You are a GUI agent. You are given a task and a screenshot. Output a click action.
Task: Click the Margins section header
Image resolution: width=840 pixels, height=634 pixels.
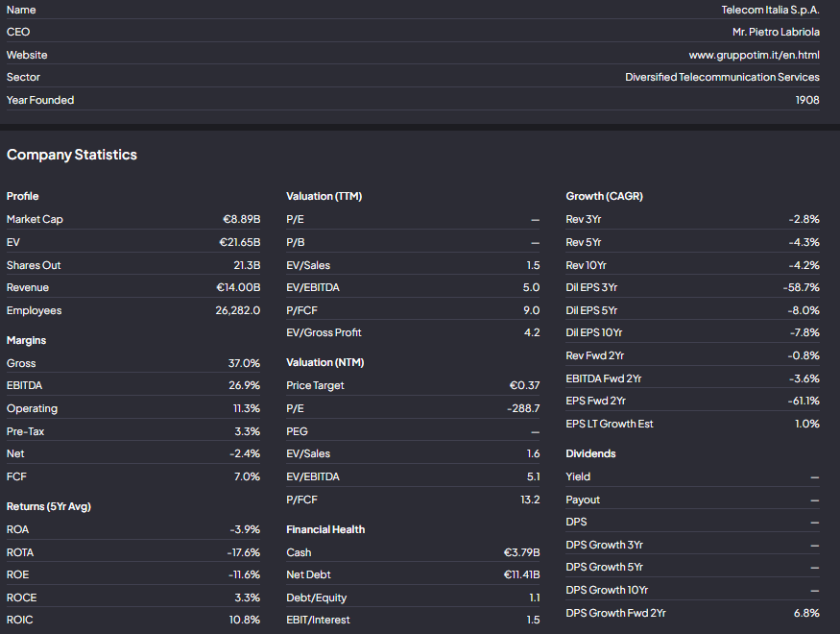tap(26, 341)
